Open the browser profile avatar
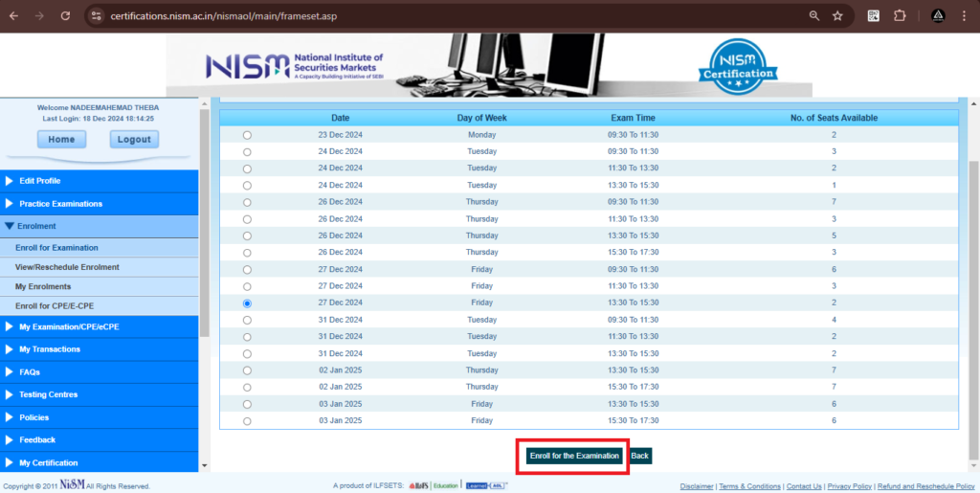This screenshot has width=980, height=493. pyautogui.click(x=938, y=16)
